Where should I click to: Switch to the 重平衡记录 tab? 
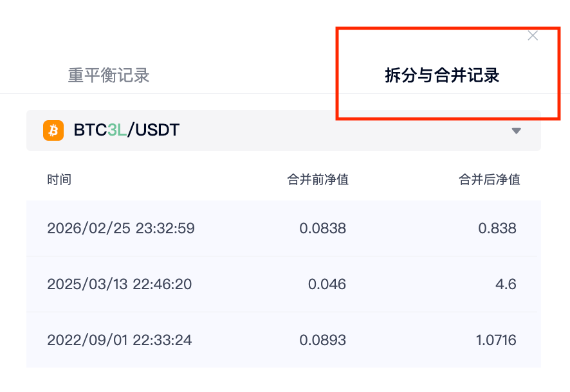pos(109,75)
